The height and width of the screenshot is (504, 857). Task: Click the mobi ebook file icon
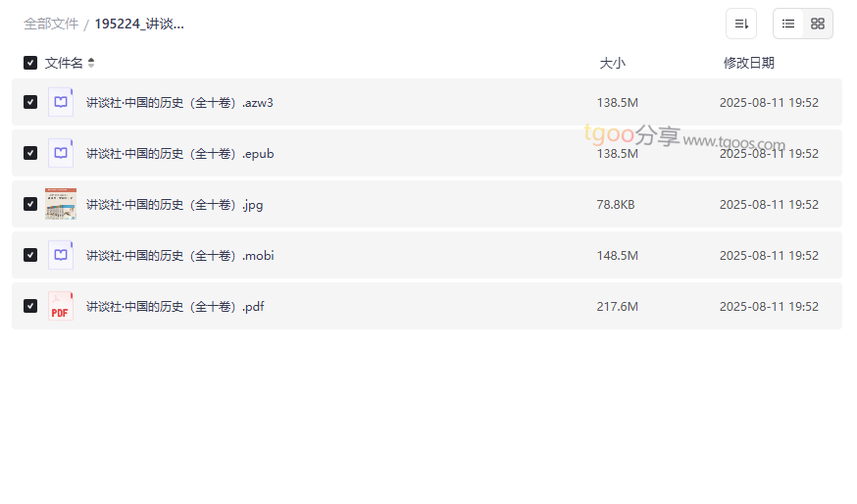[61, 255]
